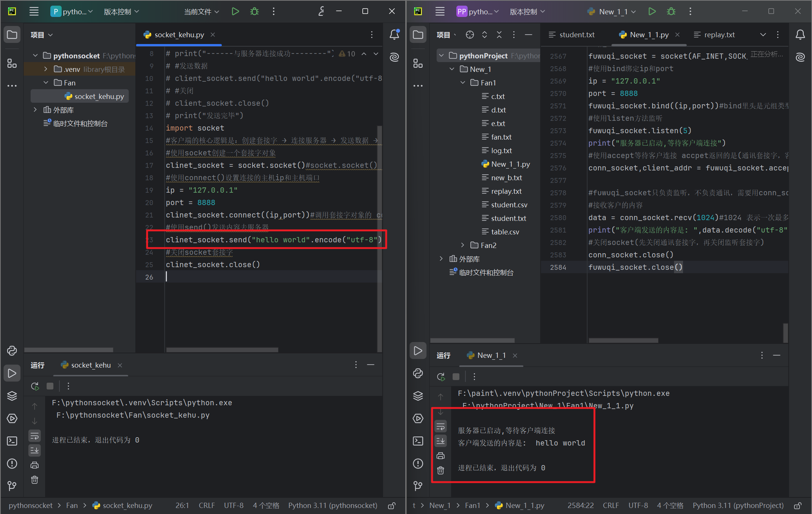Screen dimensions: 812x514
Task: Open 版本控制 menu in left window
Action: (121, 12)
